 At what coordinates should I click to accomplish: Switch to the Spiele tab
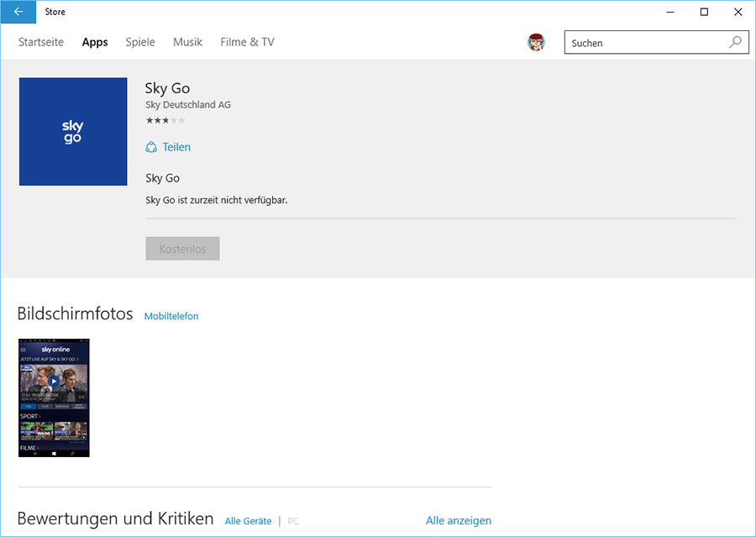click(139, 42)
